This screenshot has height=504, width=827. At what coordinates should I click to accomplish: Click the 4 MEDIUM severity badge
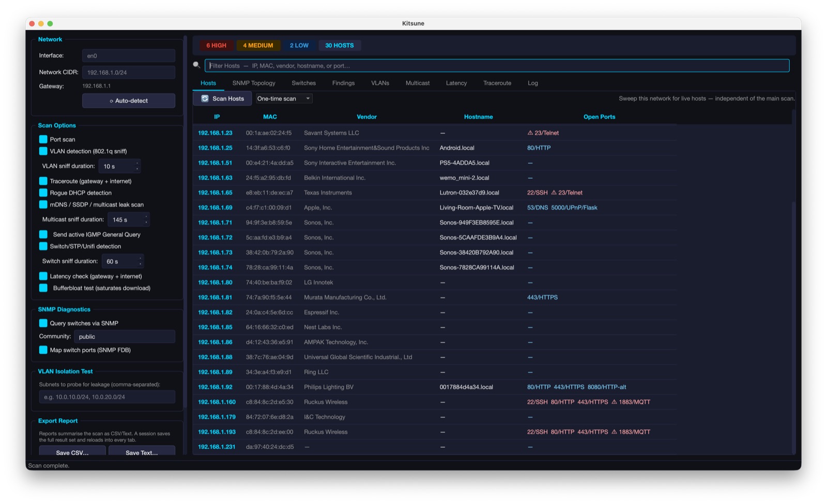tap(258, 45)
